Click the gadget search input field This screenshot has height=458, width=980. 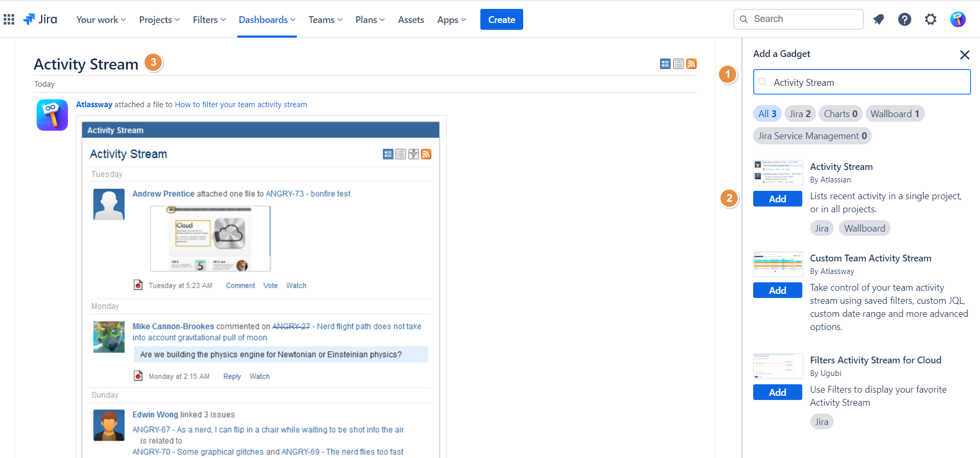tap(868, 82)
